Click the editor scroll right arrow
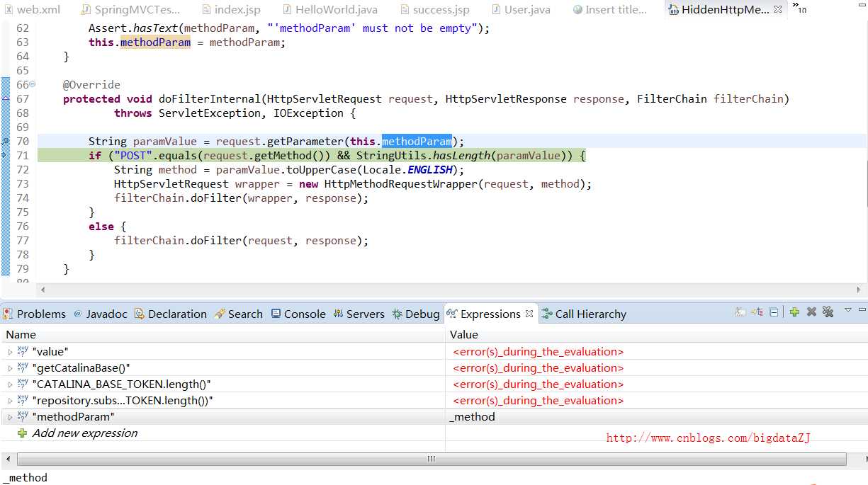The height and width of the screenshot is (485, 868). [x=859, y=290]
